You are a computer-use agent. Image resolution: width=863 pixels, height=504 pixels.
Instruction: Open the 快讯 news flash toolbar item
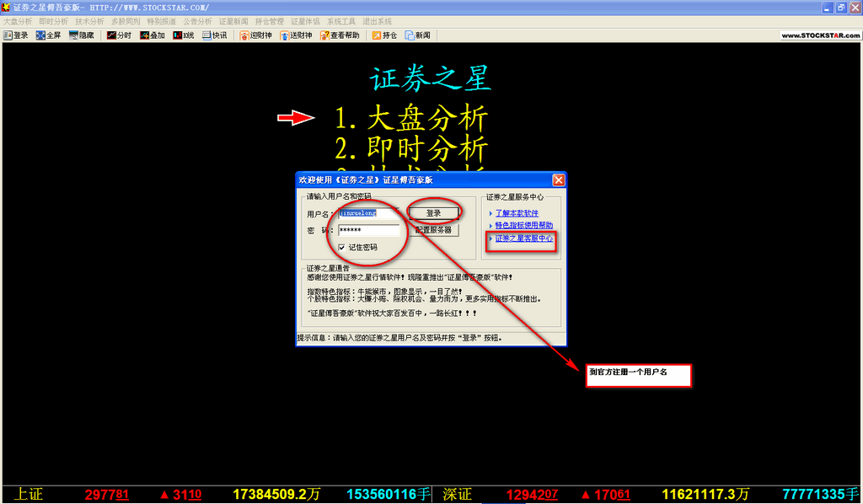(x=215, y=35)
